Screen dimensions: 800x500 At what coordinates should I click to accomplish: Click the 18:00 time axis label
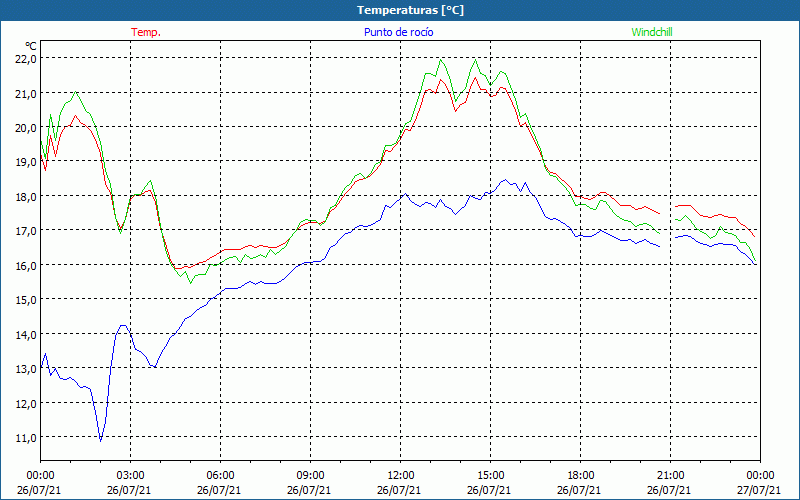click(x=580, y=476)
